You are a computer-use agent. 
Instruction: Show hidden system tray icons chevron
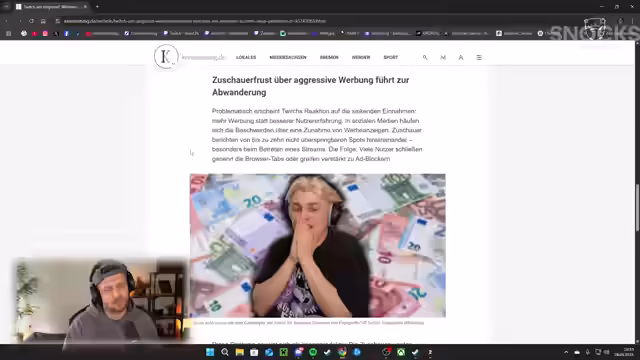pyautogui.click(x=566, y=352)
